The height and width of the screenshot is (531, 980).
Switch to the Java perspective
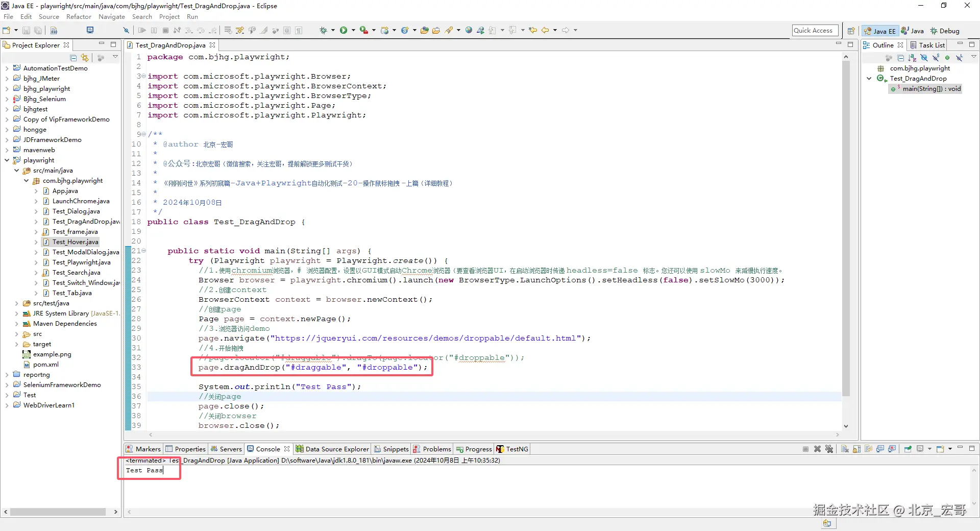click(913, 31)
